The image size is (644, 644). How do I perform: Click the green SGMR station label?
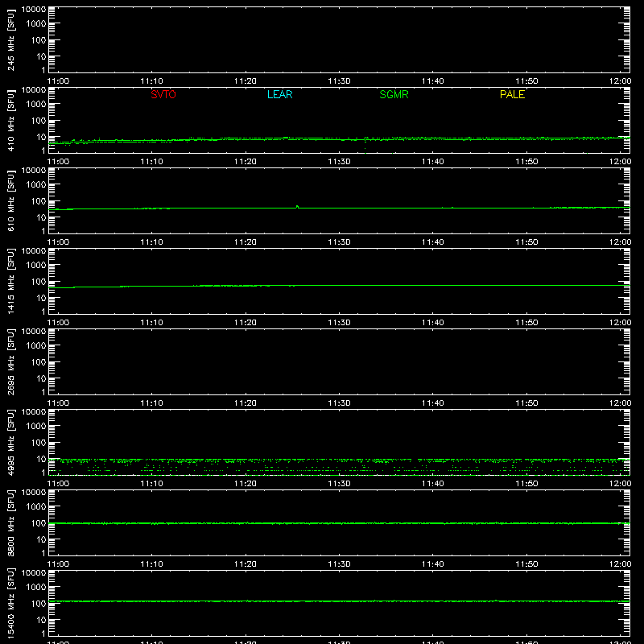point(394,94)
